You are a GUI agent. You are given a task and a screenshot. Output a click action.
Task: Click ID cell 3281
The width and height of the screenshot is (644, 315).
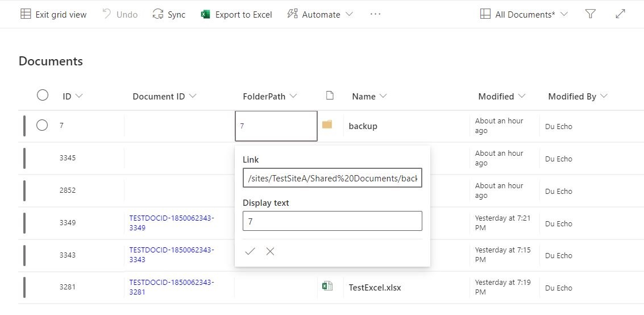click(68, 287)
